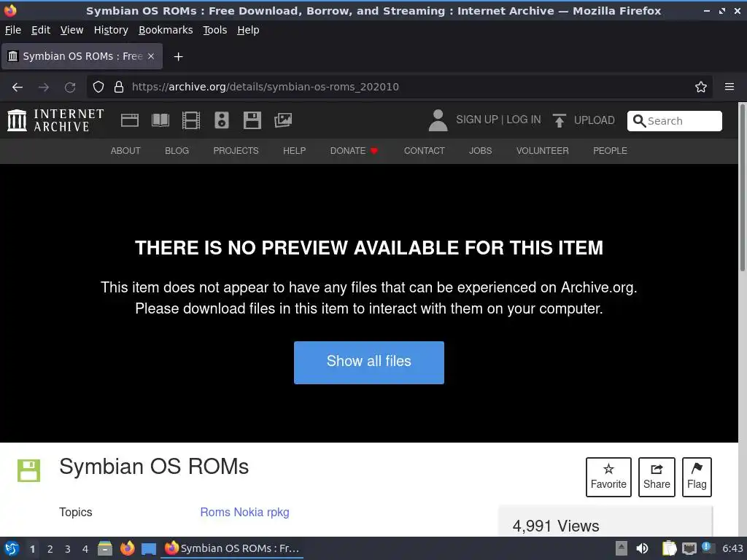
Task: Select Symbian OS ROMs taskbar window entry
Action: [x=233, y=548]
